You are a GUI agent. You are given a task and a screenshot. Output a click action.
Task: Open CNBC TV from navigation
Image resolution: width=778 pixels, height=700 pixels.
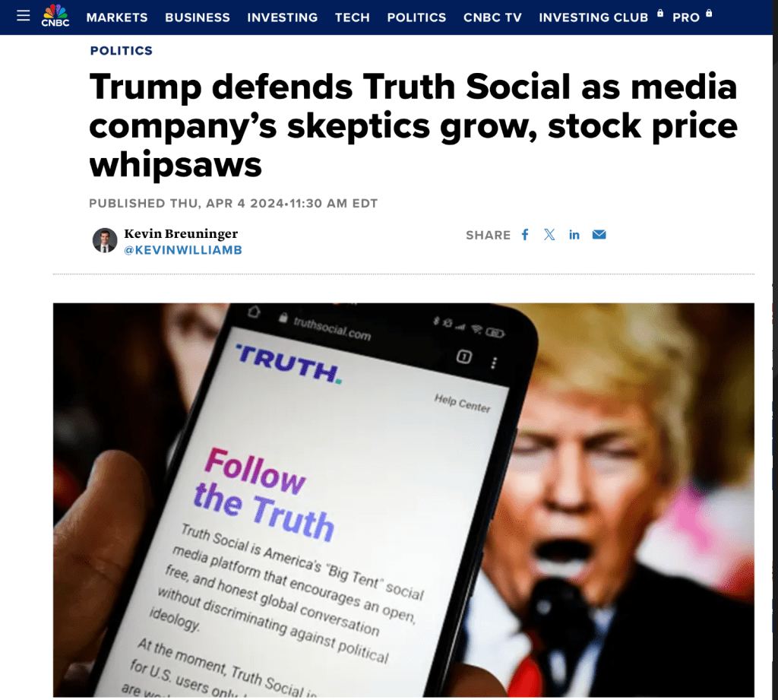point(492,17)
